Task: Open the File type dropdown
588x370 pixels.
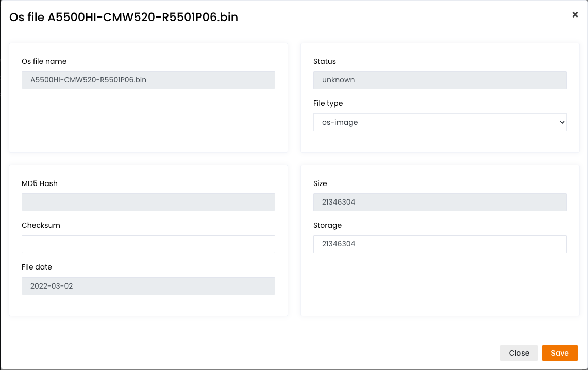Action: pyautogui.click(x=440, y=122)
